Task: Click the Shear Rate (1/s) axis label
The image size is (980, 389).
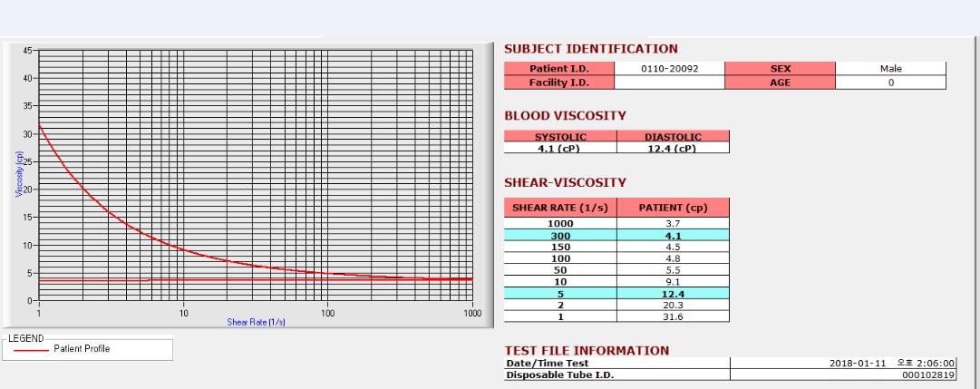Action: (x=256, y=322)
